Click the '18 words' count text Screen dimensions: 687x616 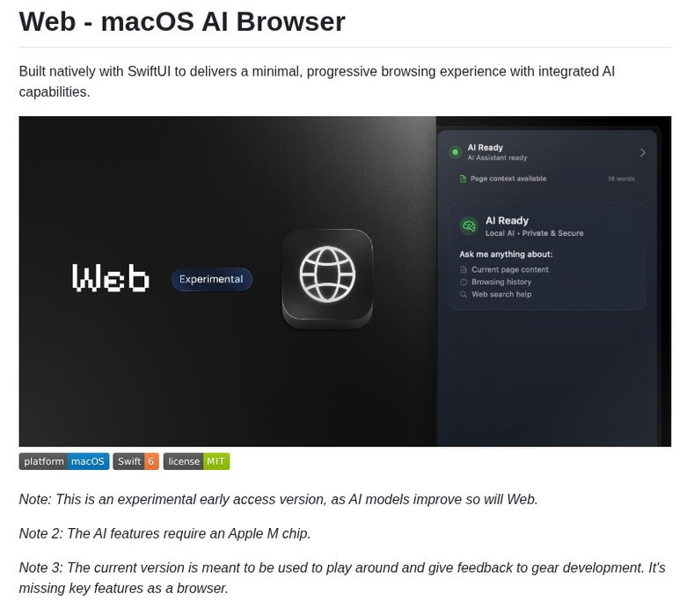(x=621, y=179)
